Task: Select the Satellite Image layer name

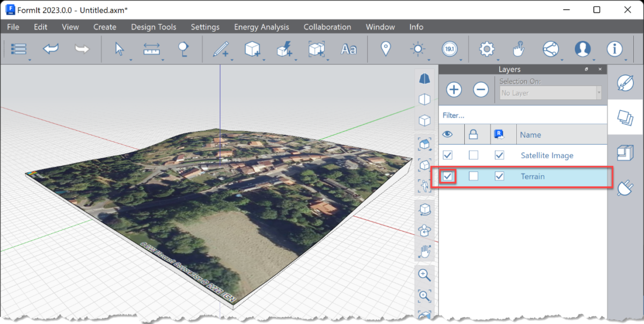Action: coord(547,155)
